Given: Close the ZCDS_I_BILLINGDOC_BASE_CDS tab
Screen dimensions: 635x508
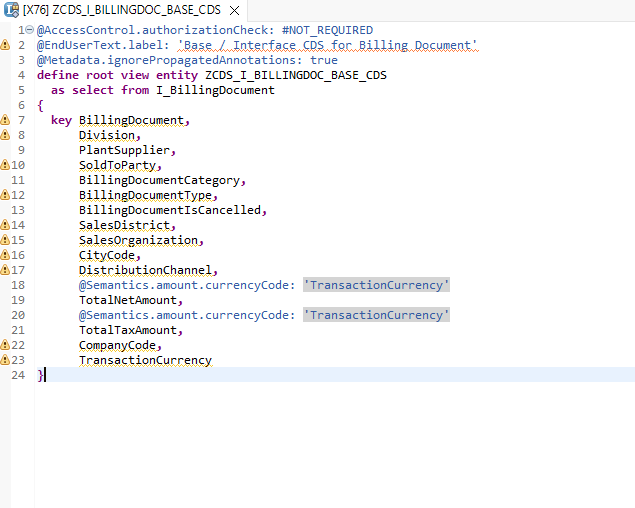Looking at the screenshot, I should (x=234, y=11).
